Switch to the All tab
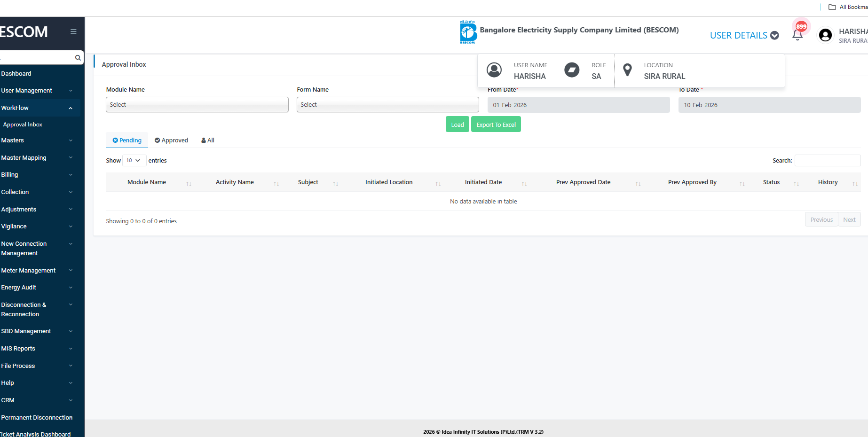This screenshot has width=868, height=437. click(x=208, y=140)
